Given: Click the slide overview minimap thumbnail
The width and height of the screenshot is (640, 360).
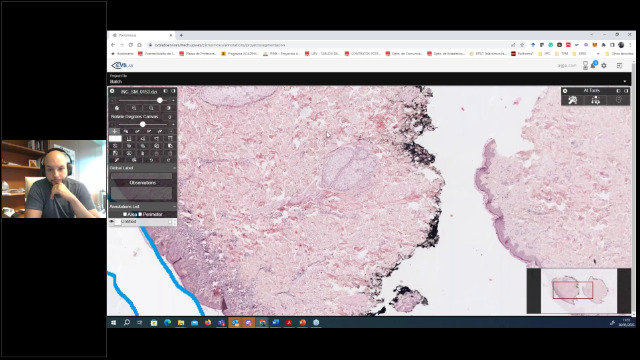Looking at the screenshot, I should (579, 291).
